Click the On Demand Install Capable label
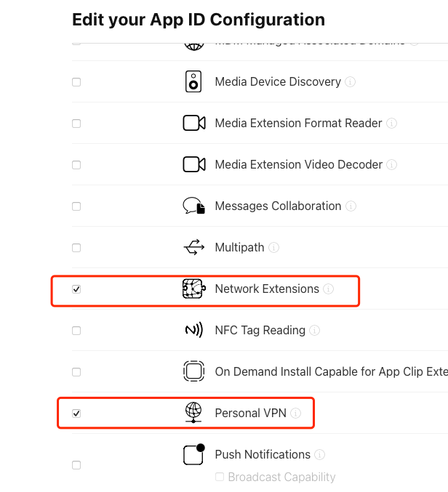 [x=331, y=371]
